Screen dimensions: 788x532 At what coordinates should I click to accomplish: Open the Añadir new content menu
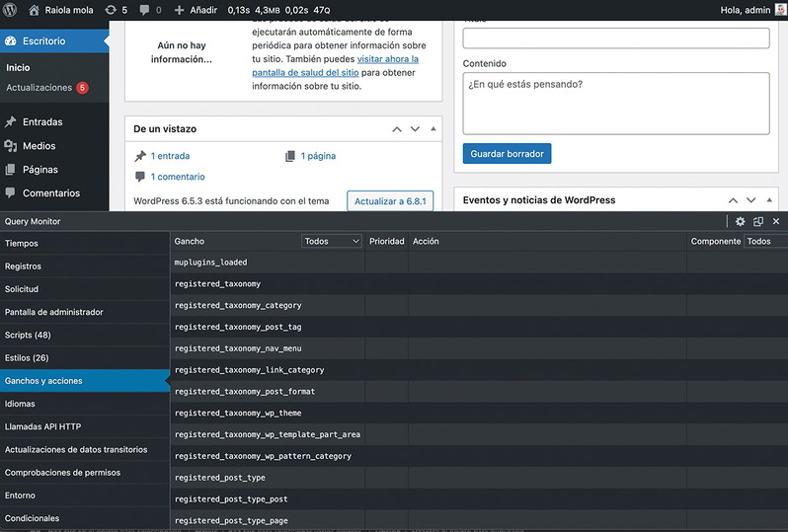196,10
